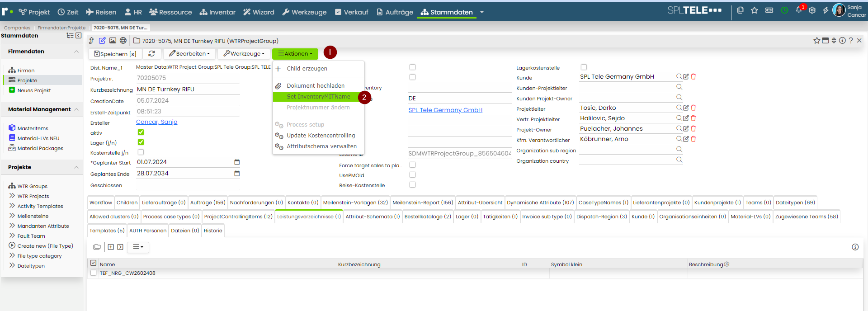Open WTR Projects in sidebar
The height and width of the screenshot is (311, 868).
click(33, 196)
